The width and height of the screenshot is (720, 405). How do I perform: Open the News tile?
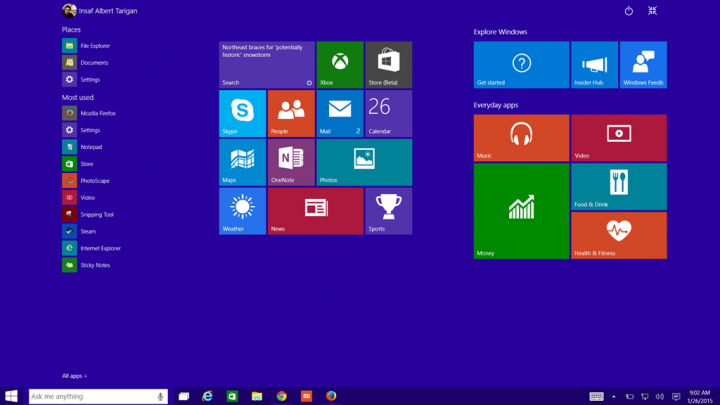(x=315, y=211)
